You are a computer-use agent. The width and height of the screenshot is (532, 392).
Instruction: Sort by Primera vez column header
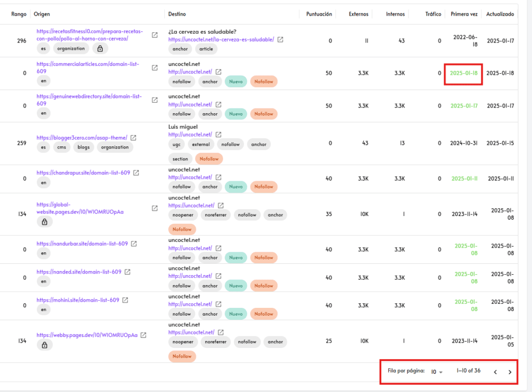tap(464, 14)
